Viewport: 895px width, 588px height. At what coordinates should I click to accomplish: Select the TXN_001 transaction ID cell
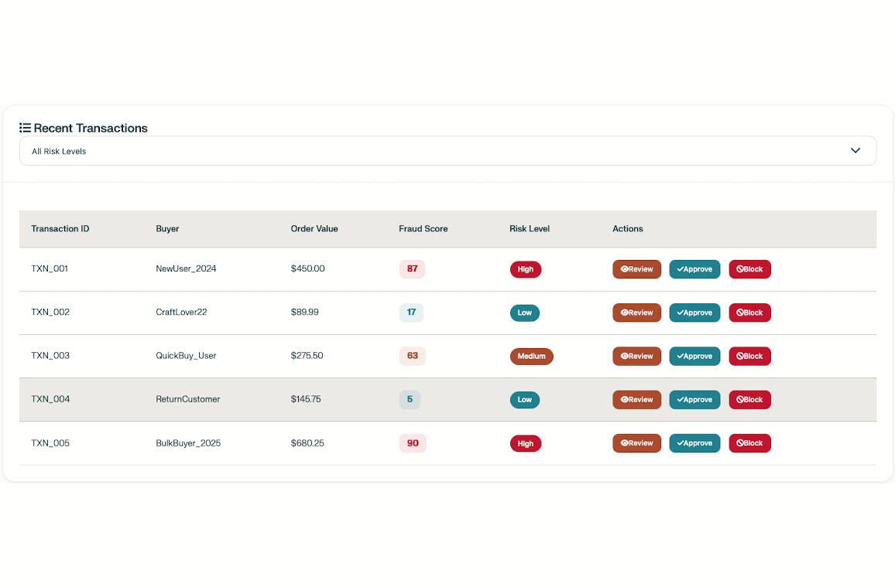pos(50,268)
